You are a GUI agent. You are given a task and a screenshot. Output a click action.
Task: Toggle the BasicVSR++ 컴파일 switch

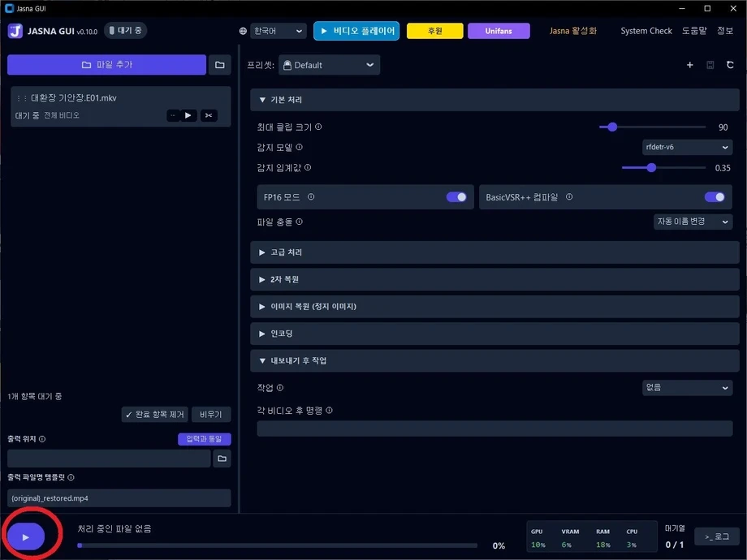[x=715, y=197]
